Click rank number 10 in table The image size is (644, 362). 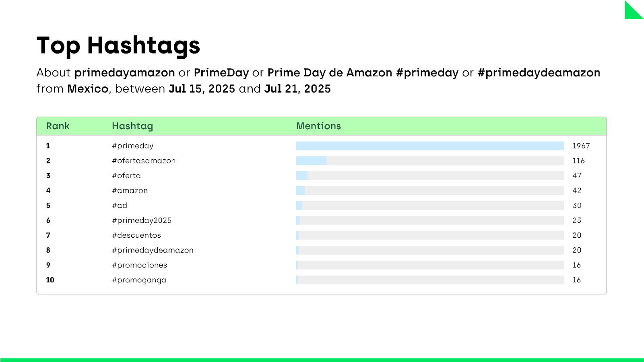click(50, 280)
